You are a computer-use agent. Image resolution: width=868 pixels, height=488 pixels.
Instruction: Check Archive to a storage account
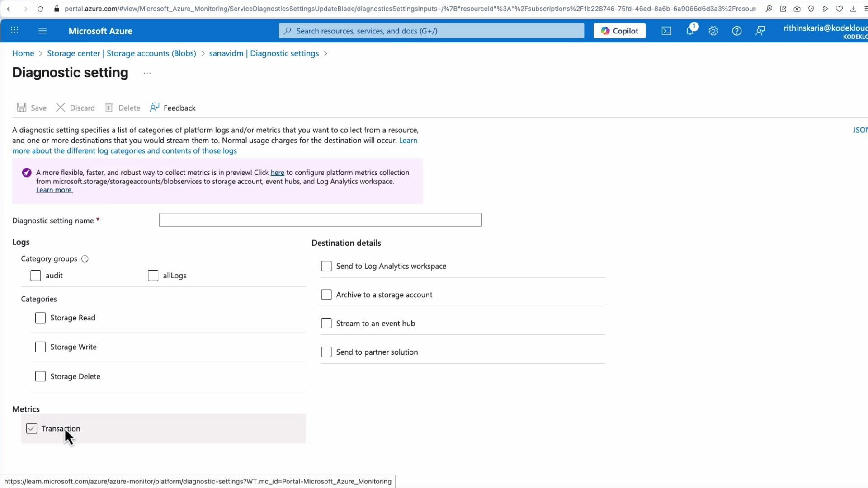[x=326, y=294]
